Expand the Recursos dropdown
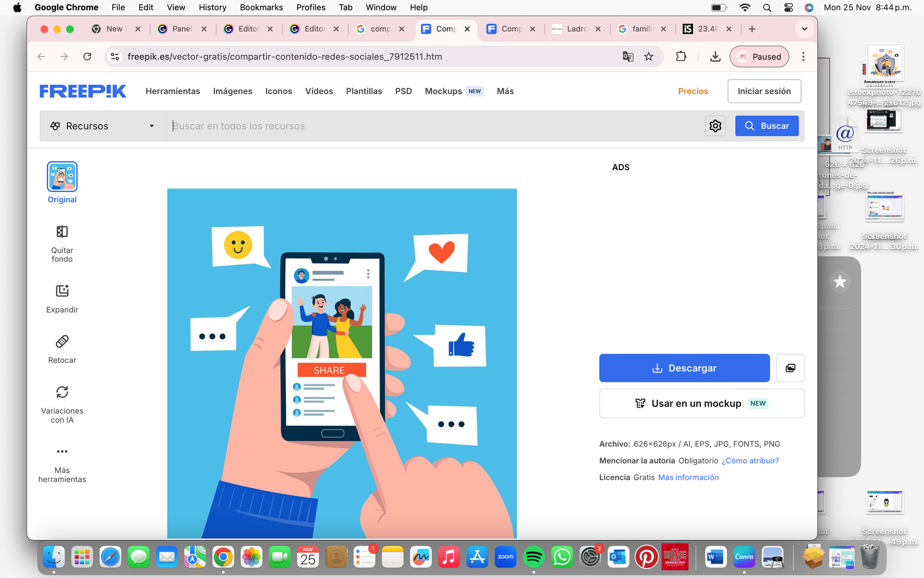The width and height of the screenshot is (924, 578). point(103,126)
